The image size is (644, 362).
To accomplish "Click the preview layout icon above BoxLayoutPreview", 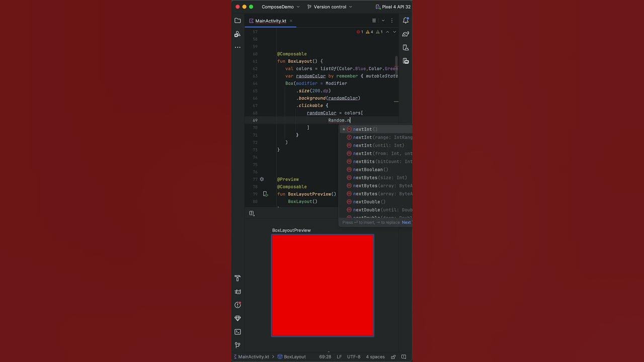I will point(252,213).
